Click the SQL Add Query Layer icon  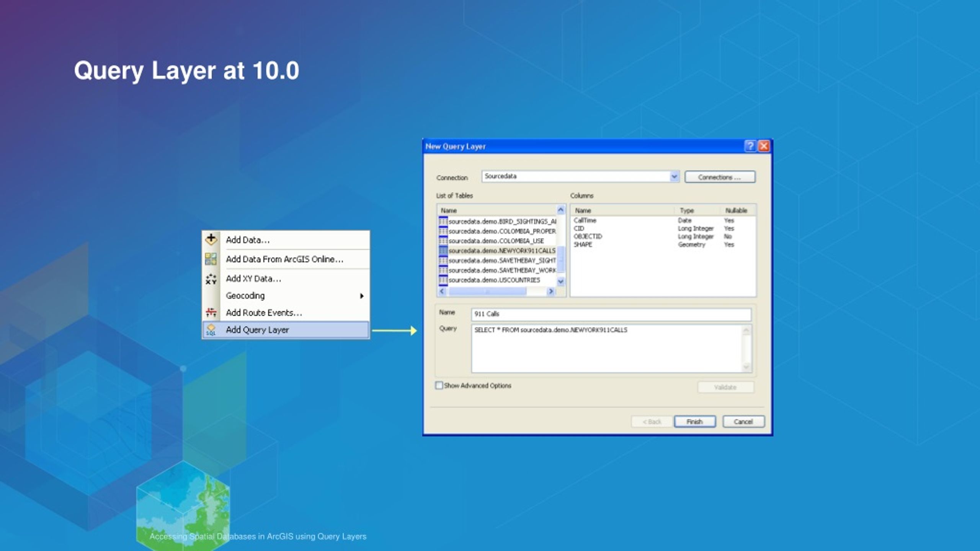(x=211, y=330)
